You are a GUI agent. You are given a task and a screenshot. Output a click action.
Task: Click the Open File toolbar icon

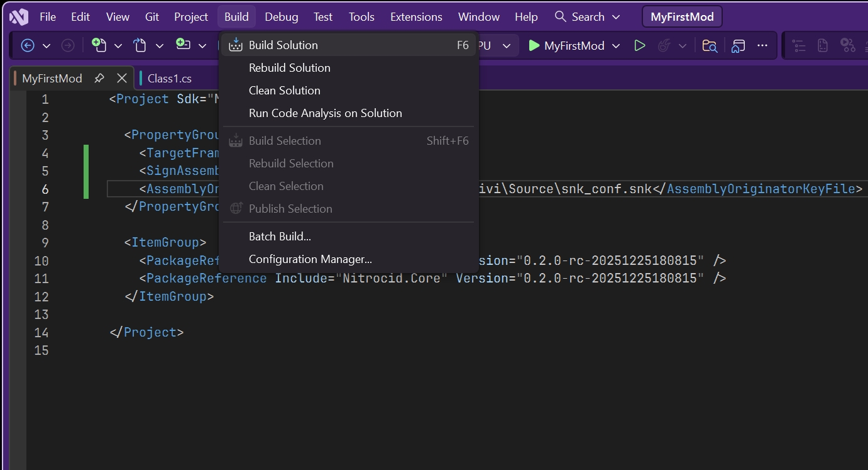[x=140, y=45]
